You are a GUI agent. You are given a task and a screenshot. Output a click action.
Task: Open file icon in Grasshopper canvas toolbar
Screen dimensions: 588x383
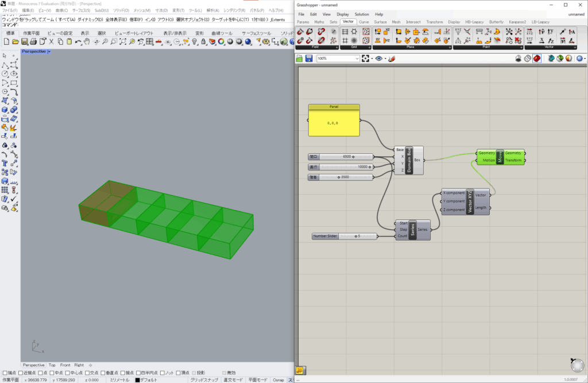[300, 59]
